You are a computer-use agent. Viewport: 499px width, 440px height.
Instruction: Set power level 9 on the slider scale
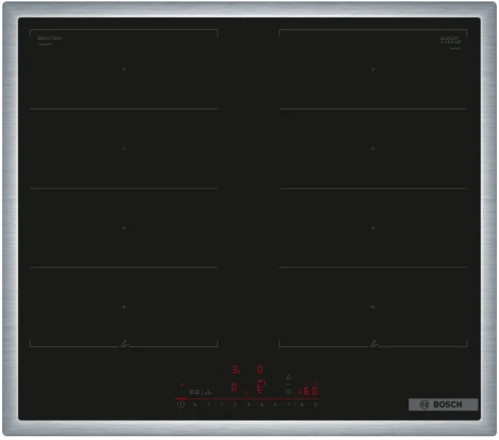click(x=315, y=405)
